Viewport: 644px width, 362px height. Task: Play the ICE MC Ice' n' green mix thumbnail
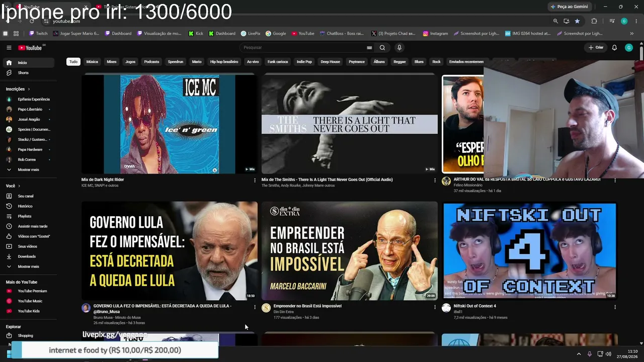(x=170, y=124)
